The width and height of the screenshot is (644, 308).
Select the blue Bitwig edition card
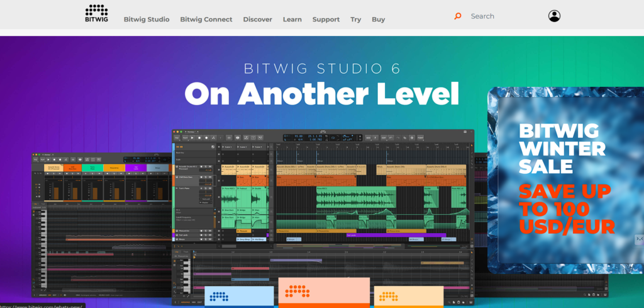(239, 296)
